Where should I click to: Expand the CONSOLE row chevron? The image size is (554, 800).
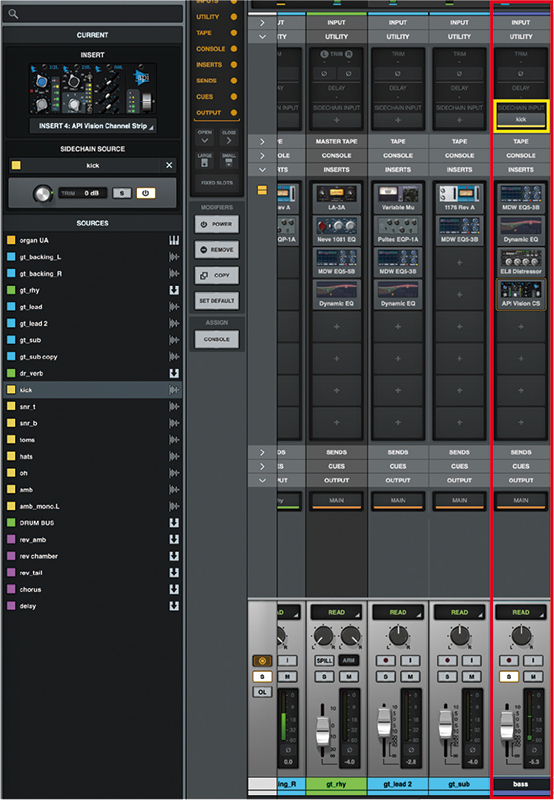(262, 156)
